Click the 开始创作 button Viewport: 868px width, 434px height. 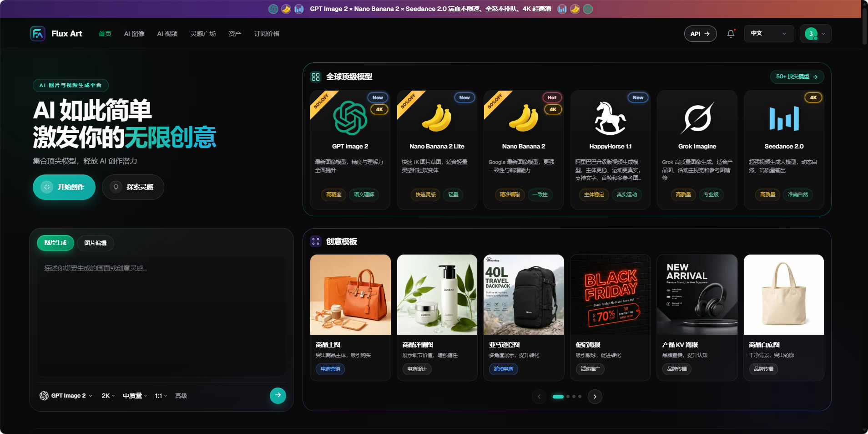(64, 187)
